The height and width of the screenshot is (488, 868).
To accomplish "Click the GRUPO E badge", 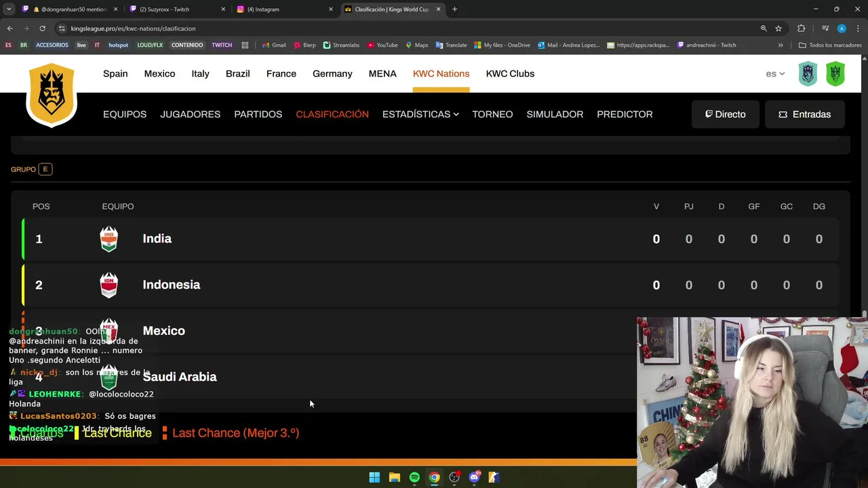I will click(45, 169).
